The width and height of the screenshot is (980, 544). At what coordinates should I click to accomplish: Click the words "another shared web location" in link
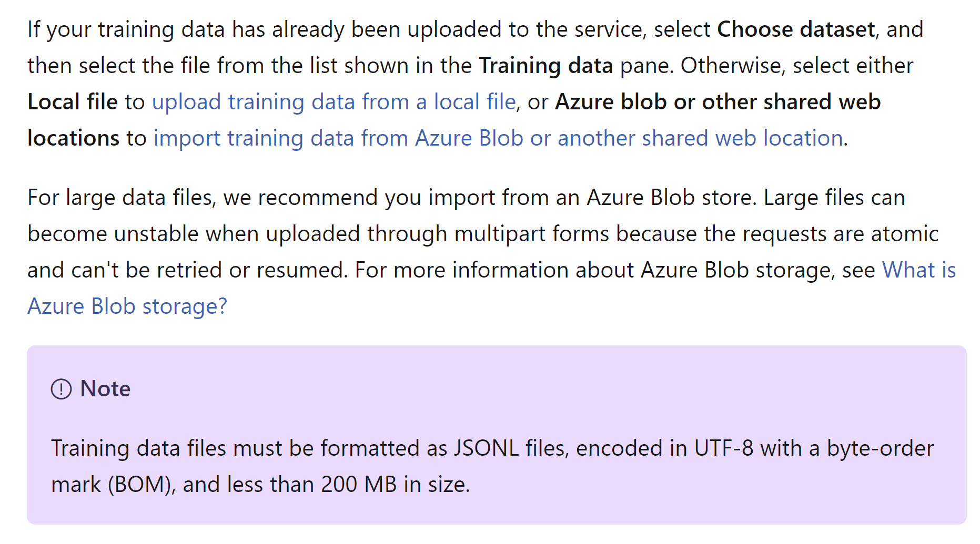click(701, 138)
